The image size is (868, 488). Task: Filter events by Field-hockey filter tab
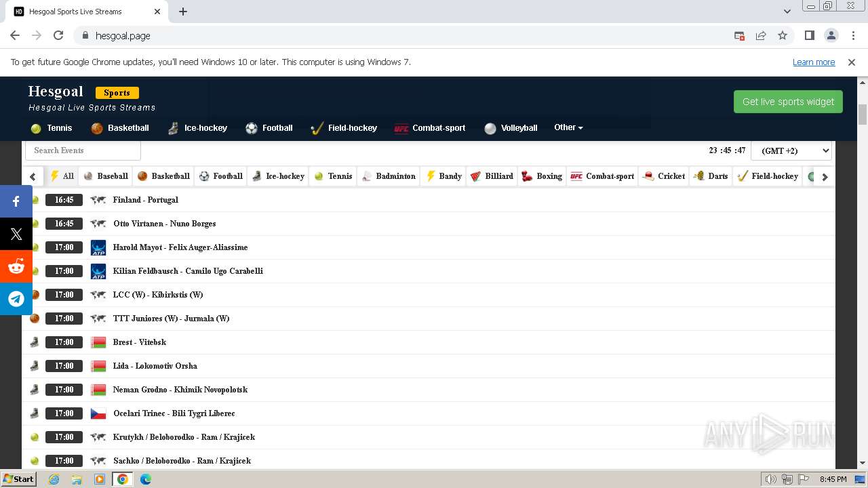(768, 176)
